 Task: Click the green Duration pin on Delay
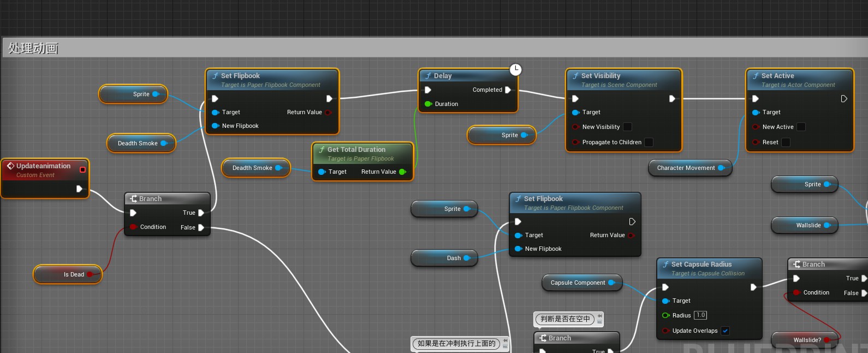429,104
